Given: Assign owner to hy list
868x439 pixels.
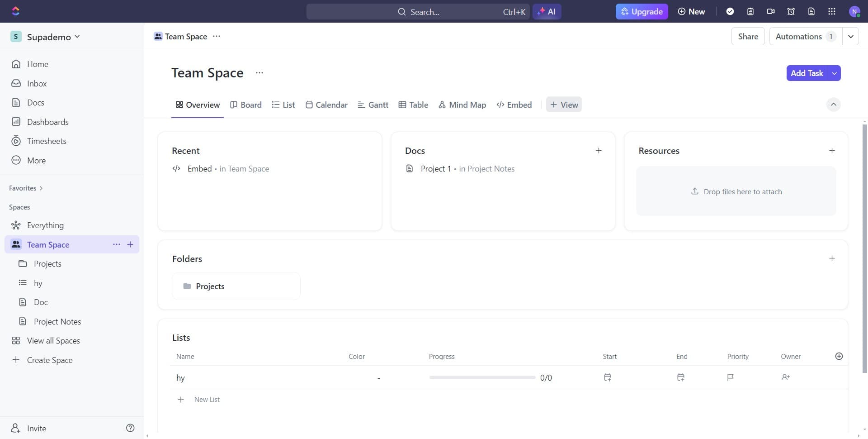Looking at the screenshot, I should (x=785, y=377).
